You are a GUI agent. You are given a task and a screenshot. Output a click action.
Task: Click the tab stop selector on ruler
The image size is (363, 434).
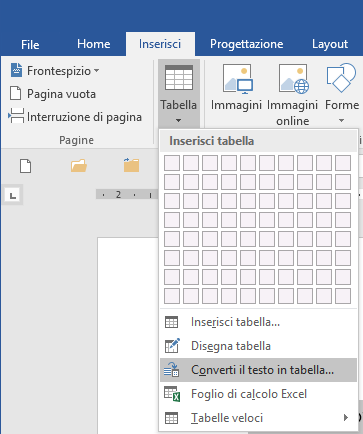click(13, 195)
